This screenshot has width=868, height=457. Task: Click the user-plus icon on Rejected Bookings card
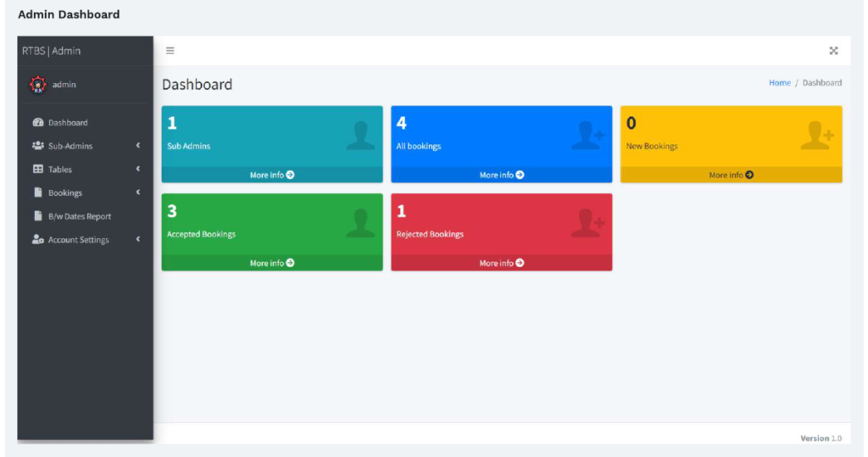588,223
